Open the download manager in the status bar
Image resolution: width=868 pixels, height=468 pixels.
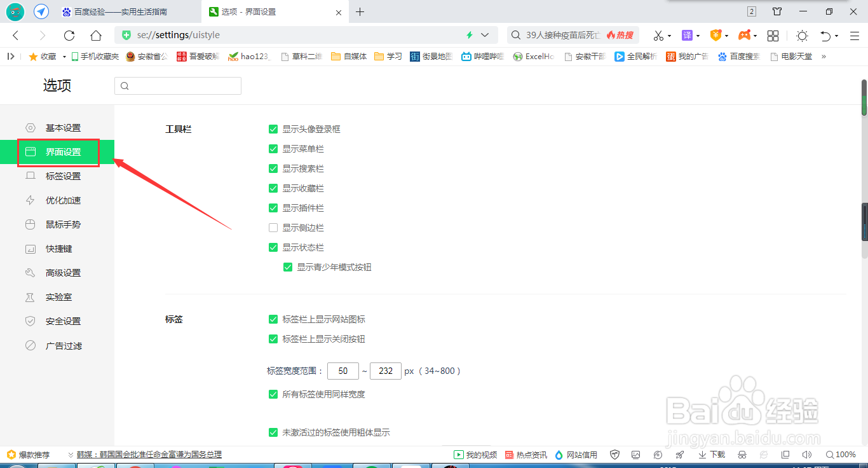coord(711,454)
